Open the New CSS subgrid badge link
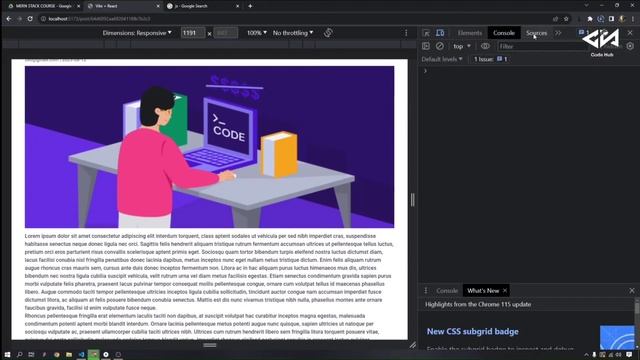This screenshot has height=360, width=640. coord(473,331)
